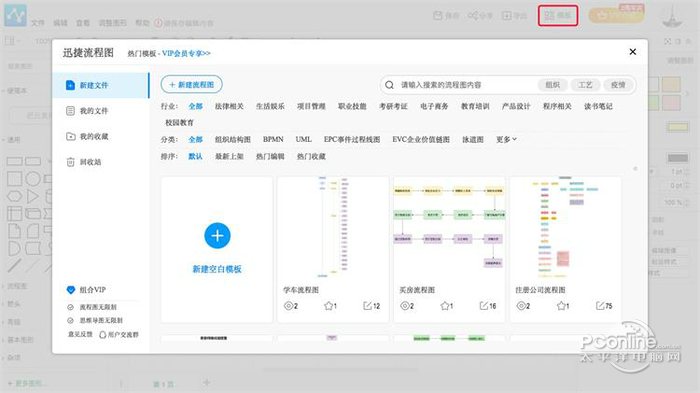Open 我的文件 in sidebar
Screen dimensions: 700x393
(93, 111)
